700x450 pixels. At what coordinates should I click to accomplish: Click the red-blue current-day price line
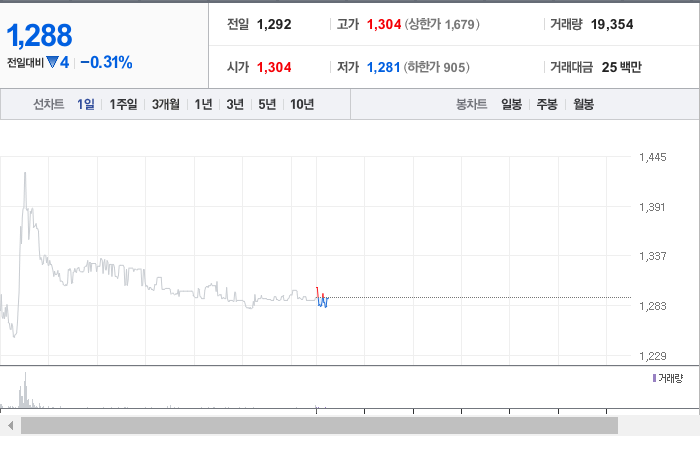coord(322,298)
